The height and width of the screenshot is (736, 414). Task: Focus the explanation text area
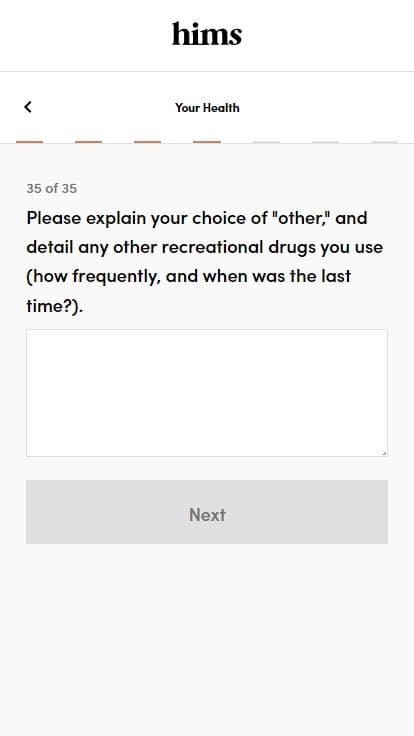207,393
